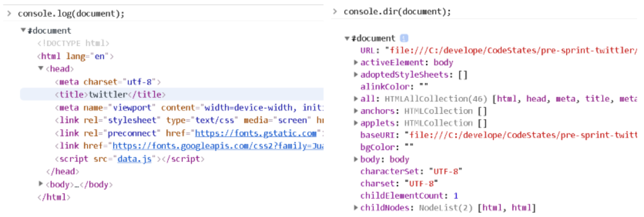
Task: Select the closing html tag row
Action: click(x=54, y=197)
